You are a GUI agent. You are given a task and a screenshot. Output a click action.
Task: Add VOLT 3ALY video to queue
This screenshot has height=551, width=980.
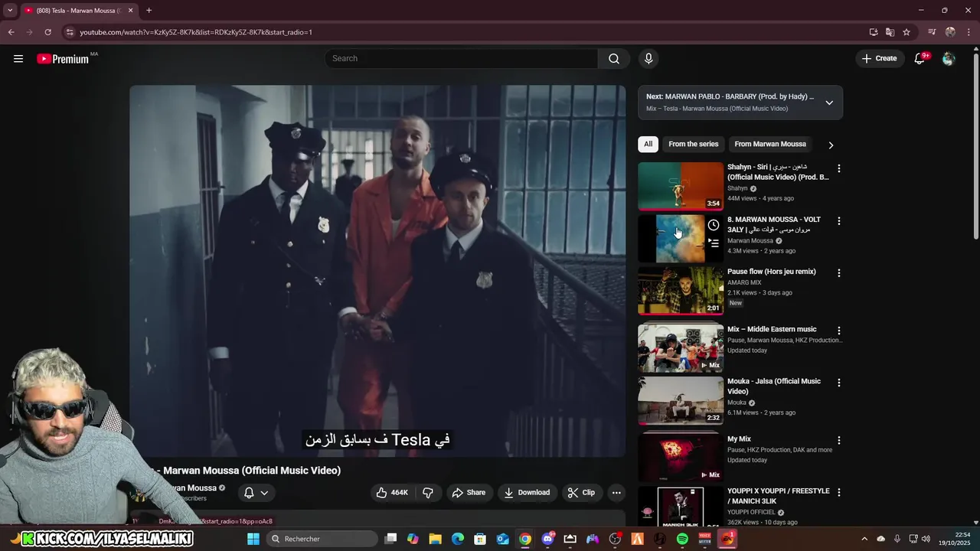(x=714, y=243)
